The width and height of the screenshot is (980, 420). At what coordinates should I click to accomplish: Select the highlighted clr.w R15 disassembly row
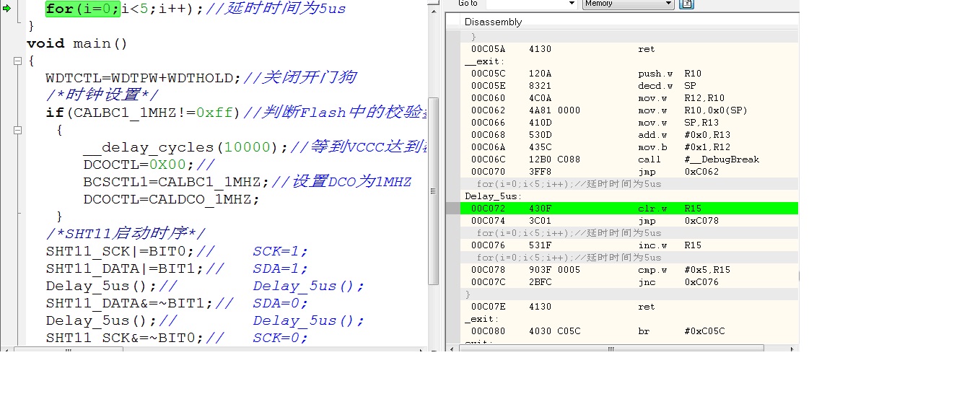click(629, 209)
